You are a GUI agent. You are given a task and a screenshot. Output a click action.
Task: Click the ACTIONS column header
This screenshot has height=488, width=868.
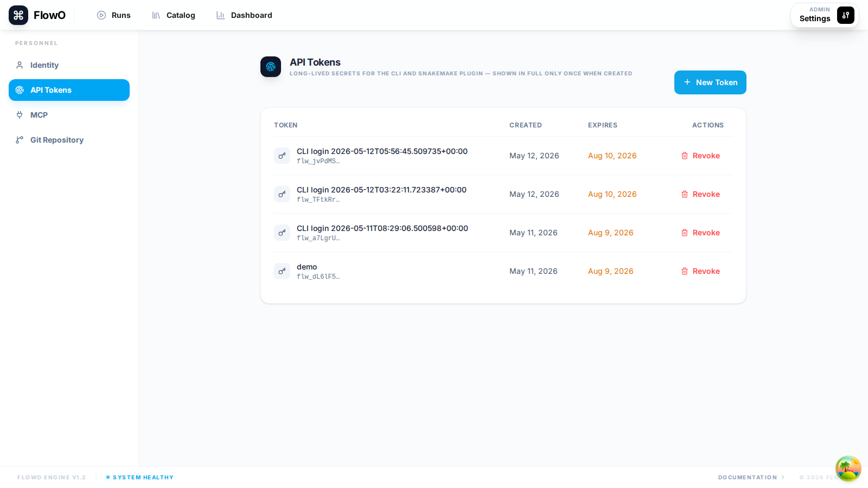[708, 125]
